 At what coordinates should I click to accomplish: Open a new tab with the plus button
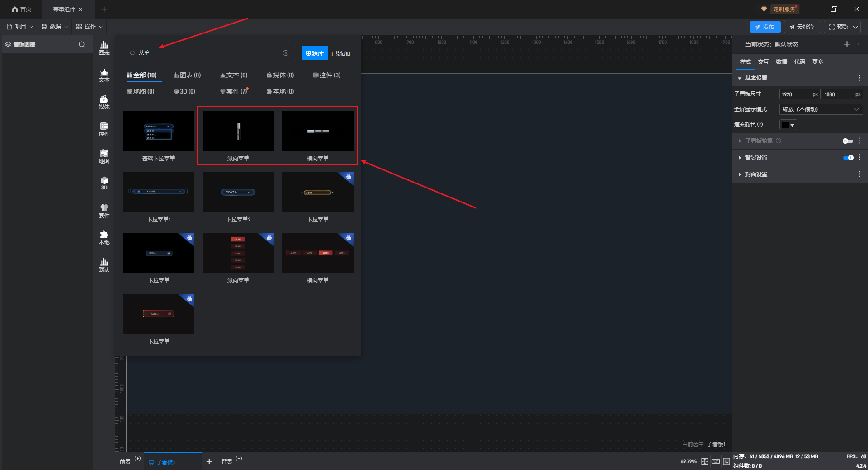(x=104, y=9)
